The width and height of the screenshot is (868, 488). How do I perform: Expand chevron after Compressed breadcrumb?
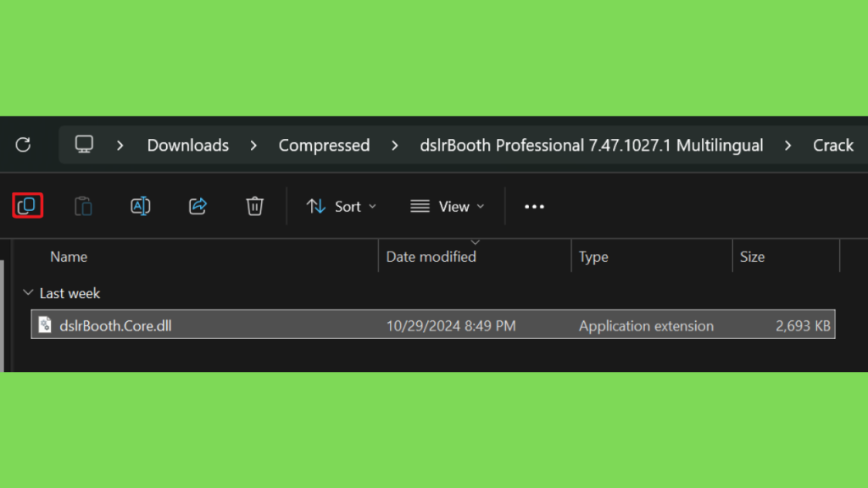(x=395, y=146)
